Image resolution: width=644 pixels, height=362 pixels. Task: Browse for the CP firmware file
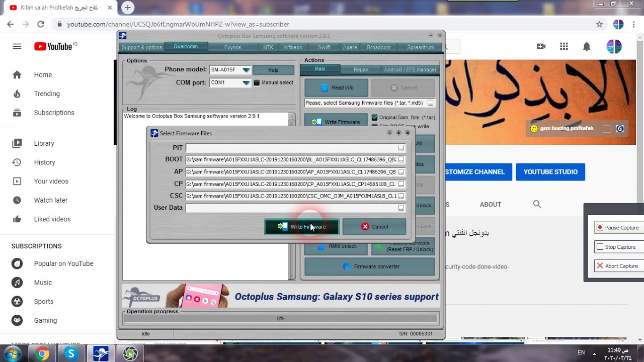401,184
